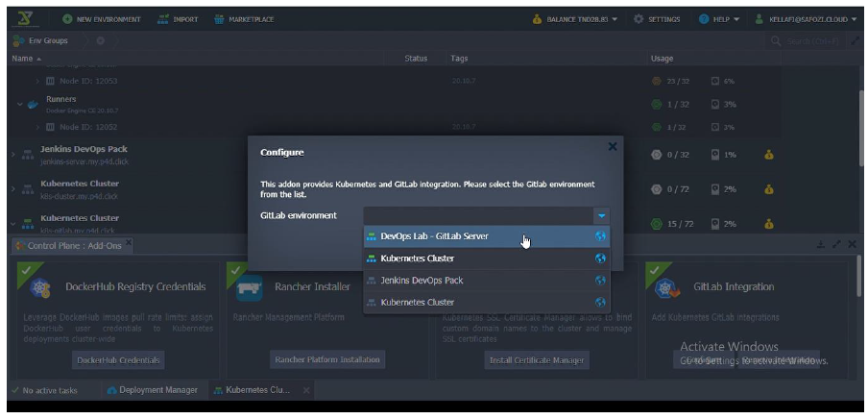
Task: Maximize the add-ons panel
Action: (836, 244)
